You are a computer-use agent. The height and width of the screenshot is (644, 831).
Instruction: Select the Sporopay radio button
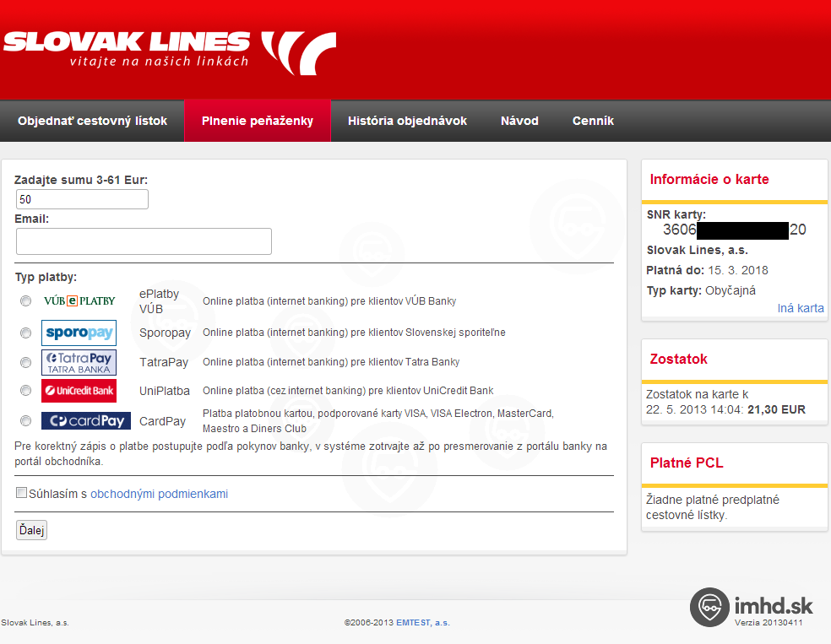[x=26, y=333]
